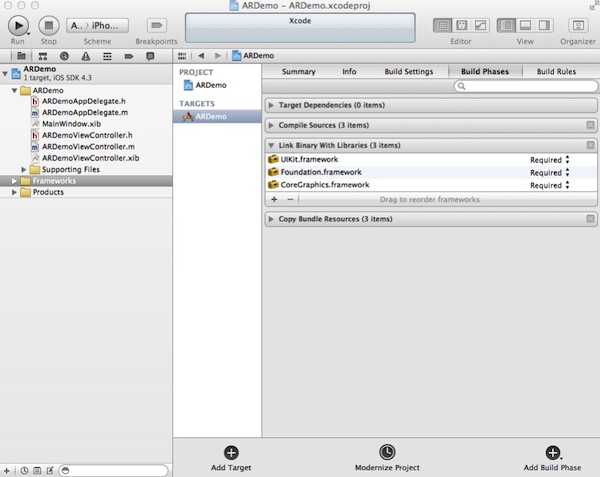
Task: Switch to the Build Rules tab
Action: 556,72
